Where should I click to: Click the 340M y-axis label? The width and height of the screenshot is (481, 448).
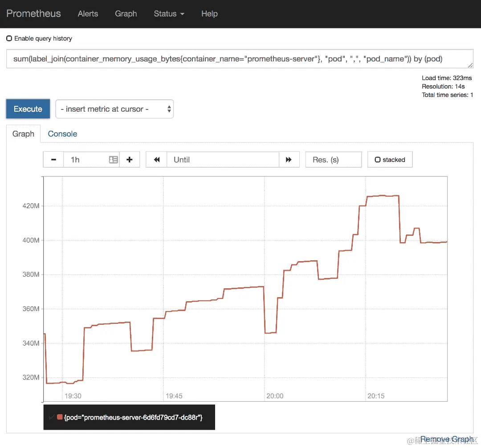31,343
